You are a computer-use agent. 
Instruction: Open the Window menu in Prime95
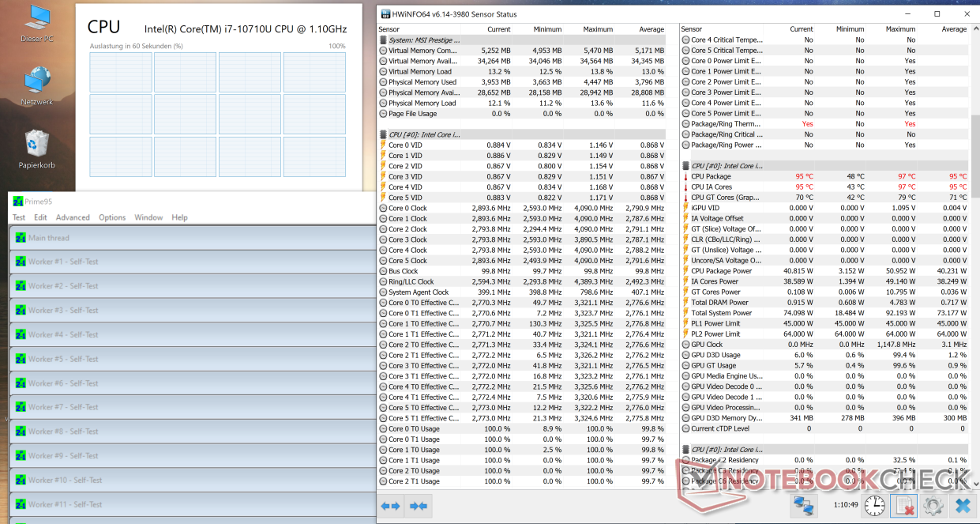point(148,217)
